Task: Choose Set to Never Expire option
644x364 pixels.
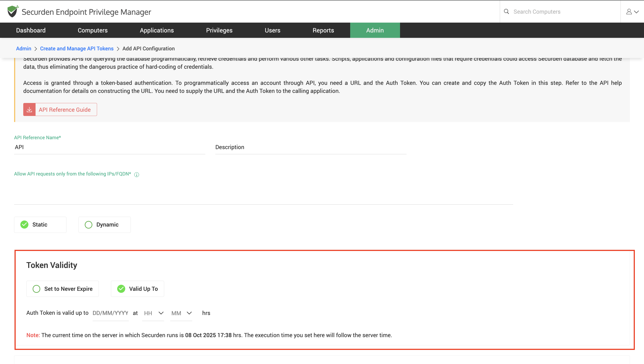Action: pos(36,289)
